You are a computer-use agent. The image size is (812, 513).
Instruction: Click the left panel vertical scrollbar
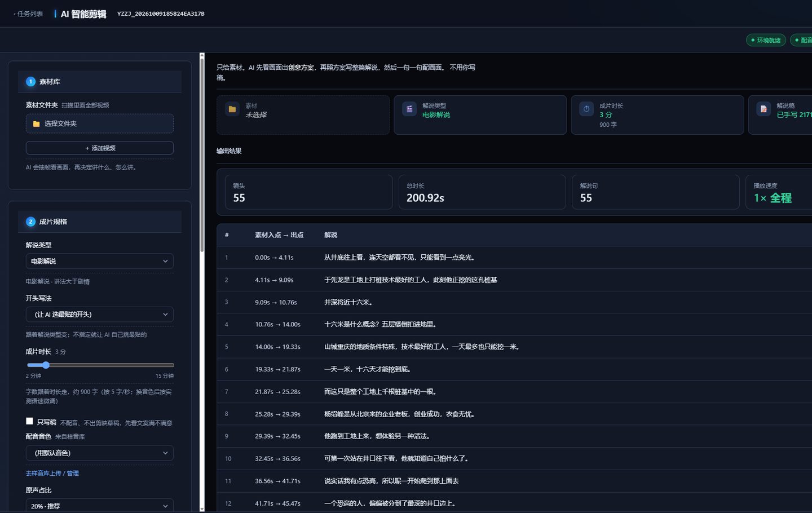pos(202,155)
